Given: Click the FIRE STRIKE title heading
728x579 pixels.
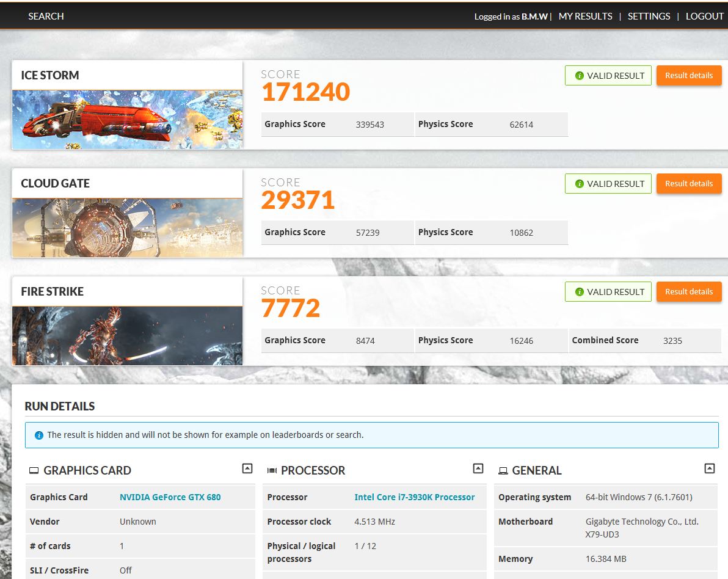Looking at the screenshot, I should tap(53, 291).
